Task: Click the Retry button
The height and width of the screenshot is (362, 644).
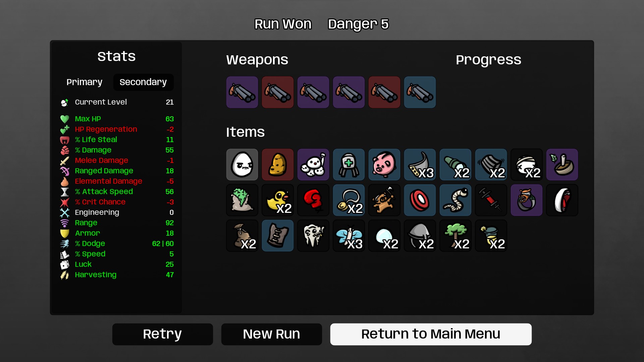Action: [162, 334]
